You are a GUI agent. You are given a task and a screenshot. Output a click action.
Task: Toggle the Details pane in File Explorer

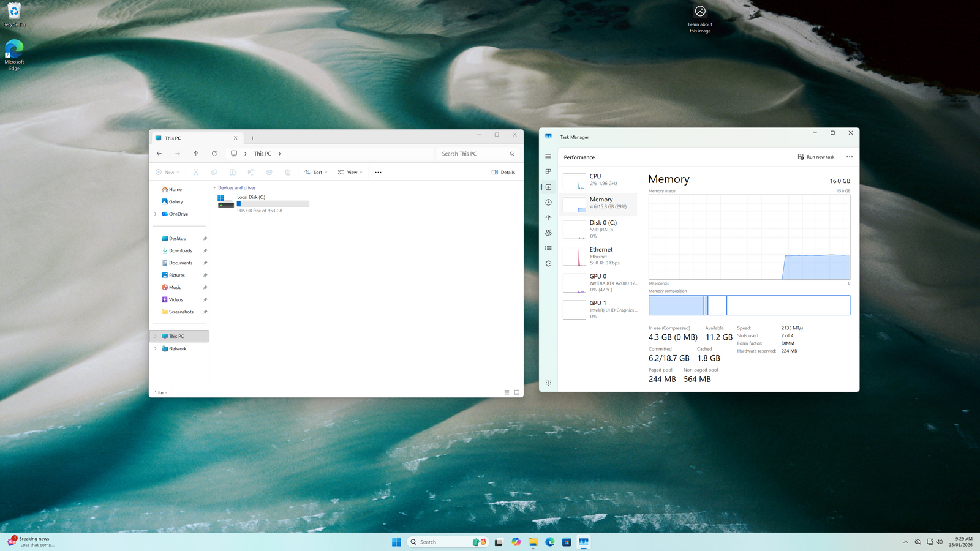[x=503, y=172]
